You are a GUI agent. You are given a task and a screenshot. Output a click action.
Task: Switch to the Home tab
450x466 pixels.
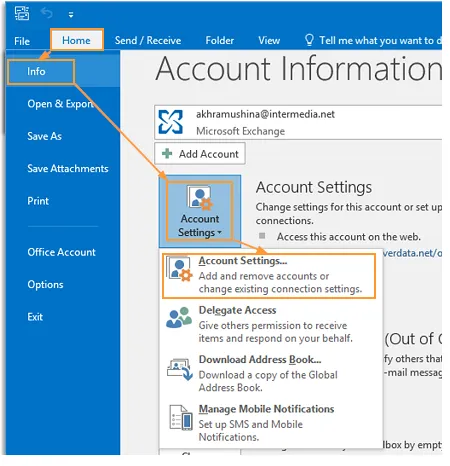click(x=76, y=40)
